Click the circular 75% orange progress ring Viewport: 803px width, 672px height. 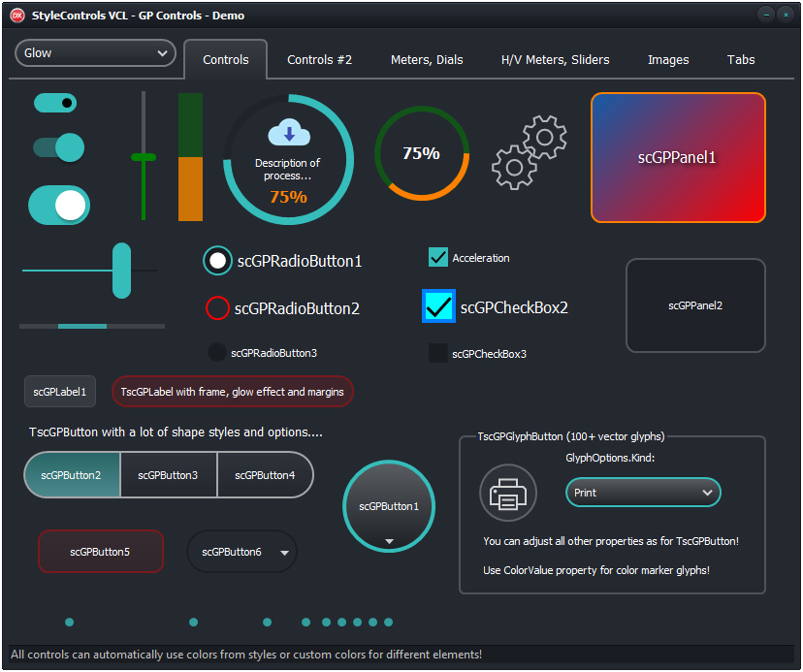[x=422, y=153]
